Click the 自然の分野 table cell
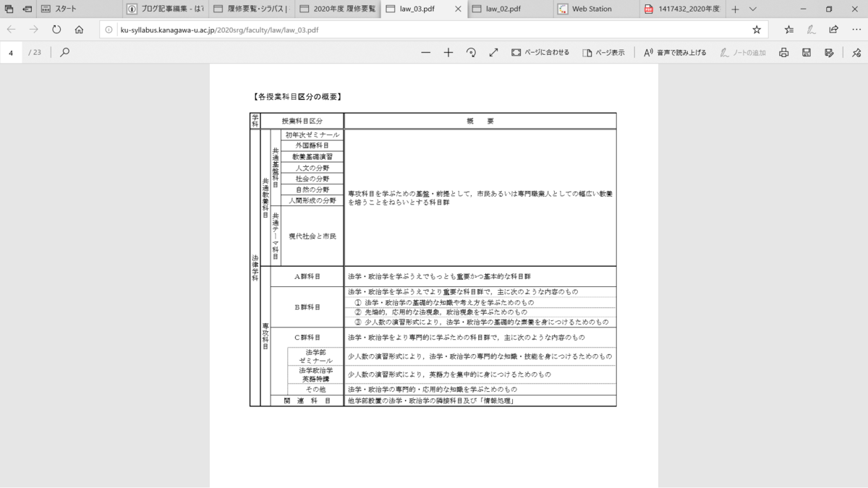 pyautogui.click(x=312, y=189)
